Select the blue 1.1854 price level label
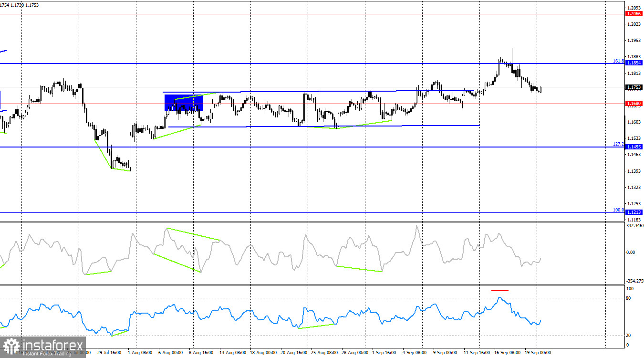 (634, 63)
